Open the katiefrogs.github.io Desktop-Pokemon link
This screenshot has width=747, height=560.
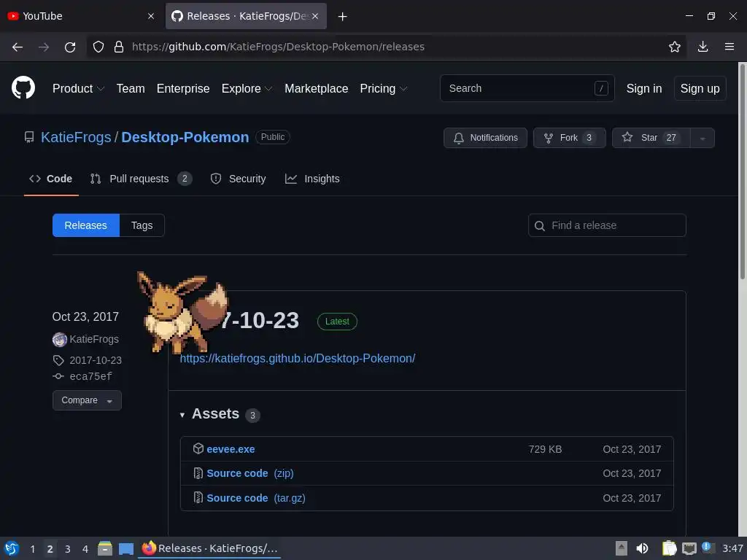(298, 358)
